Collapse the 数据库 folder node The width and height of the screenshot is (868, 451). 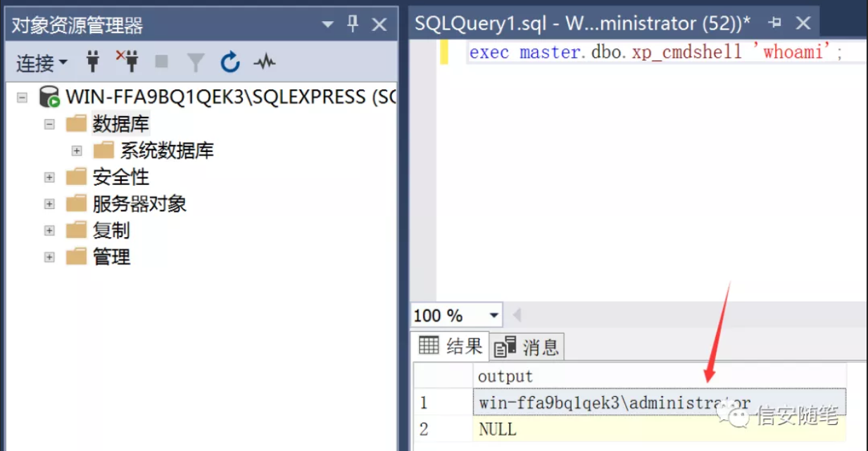[49, 124]
